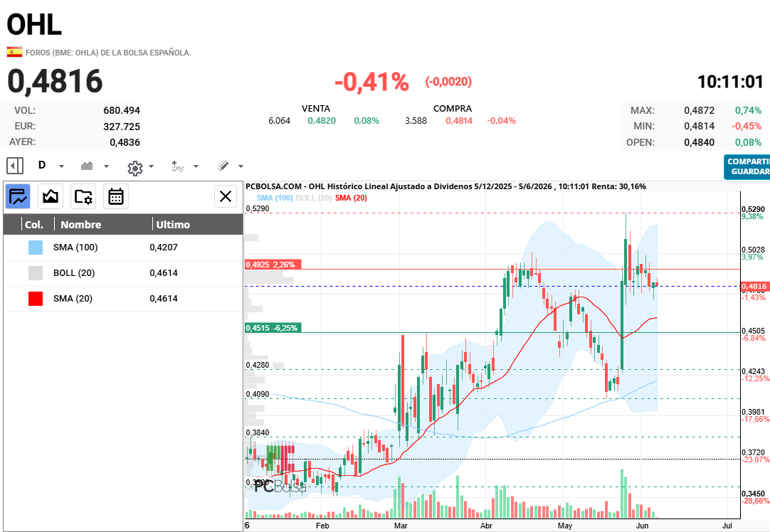
Task: Click the Jun label on time axis
Action: (643, 526)
